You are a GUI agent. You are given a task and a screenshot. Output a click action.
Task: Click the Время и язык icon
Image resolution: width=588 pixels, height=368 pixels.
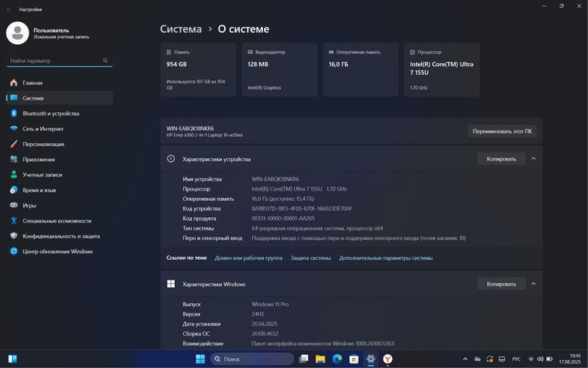pyautogui.click(x=14, y=190)
